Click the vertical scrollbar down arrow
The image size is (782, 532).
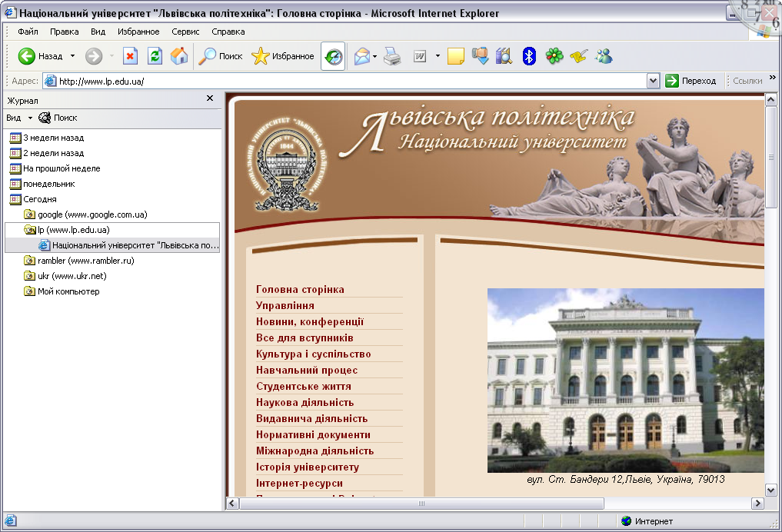pos(770,490)
